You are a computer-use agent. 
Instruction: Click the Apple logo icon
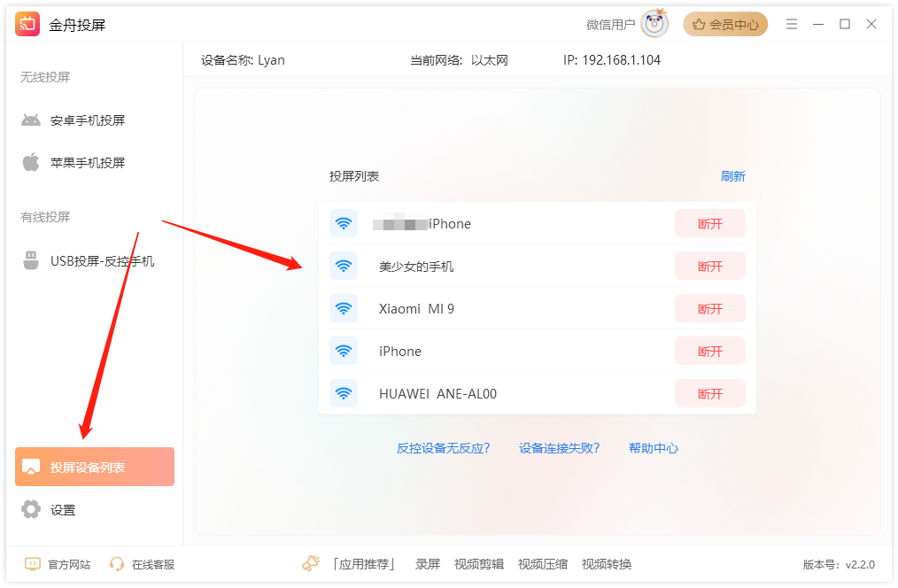[x=31, y=162]
